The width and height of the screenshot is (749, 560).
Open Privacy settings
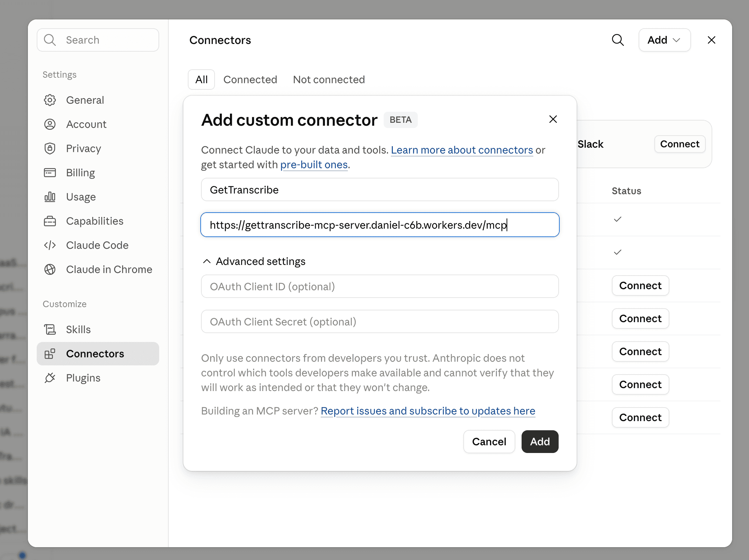[x=98, y=148]
